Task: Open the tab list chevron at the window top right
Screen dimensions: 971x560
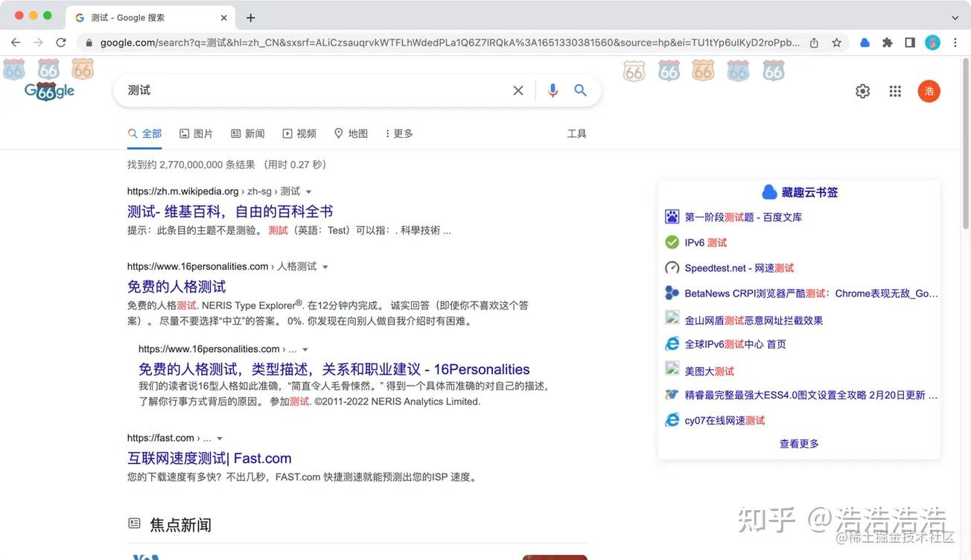Action: tap(955, 17)
